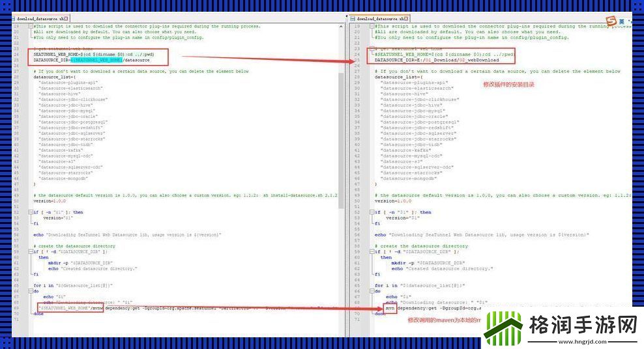
Task: Collapse comment block fold at line 19, left pane
Action: click(30, 27)
